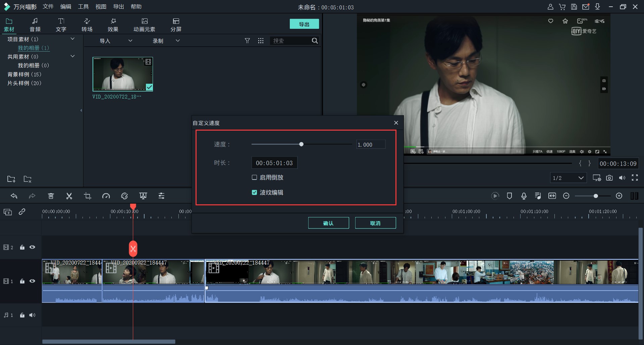This screenshot has width=644, height=345.
Task: Delete selected clip using trash icon
Action: tap(51, 196)
